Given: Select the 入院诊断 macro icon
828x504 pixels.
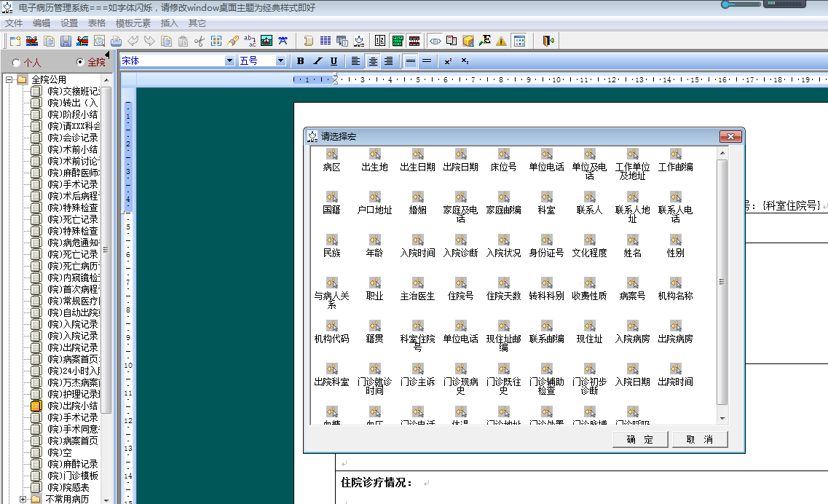Looking at the screenshot, I should [460, 240].
